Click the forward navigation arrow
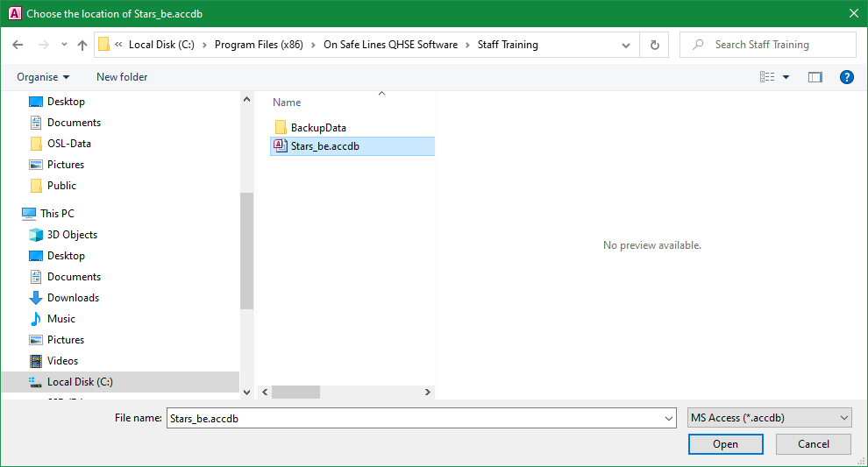 click(x=43, y=45)
